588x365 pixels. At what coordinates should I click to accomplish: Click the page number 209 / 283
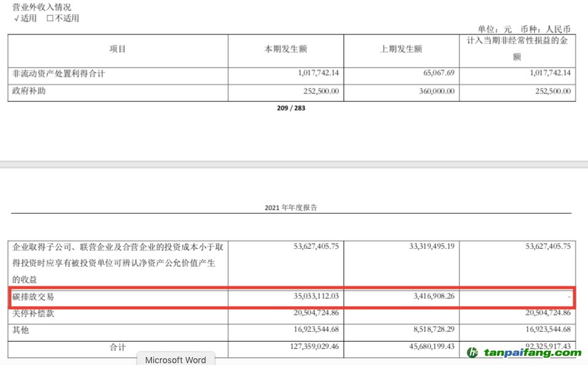[291, 108]
